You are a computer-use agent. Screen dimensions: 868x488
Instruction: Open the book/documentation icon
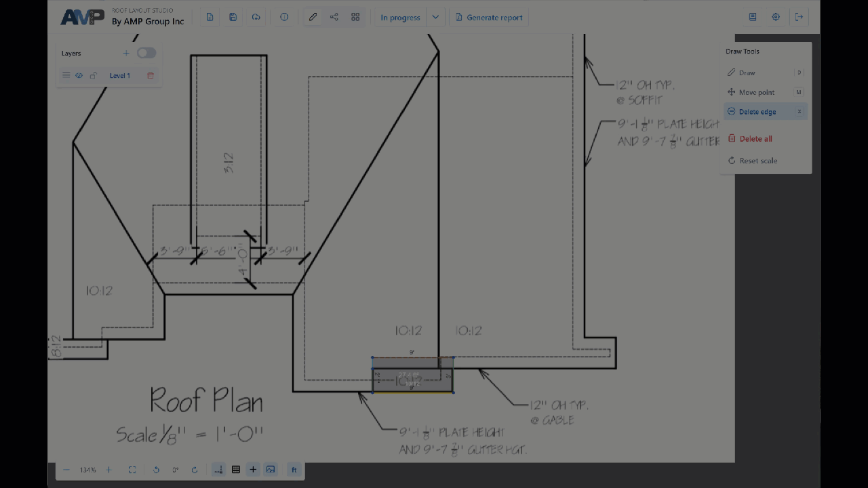[x=753, y=17]
